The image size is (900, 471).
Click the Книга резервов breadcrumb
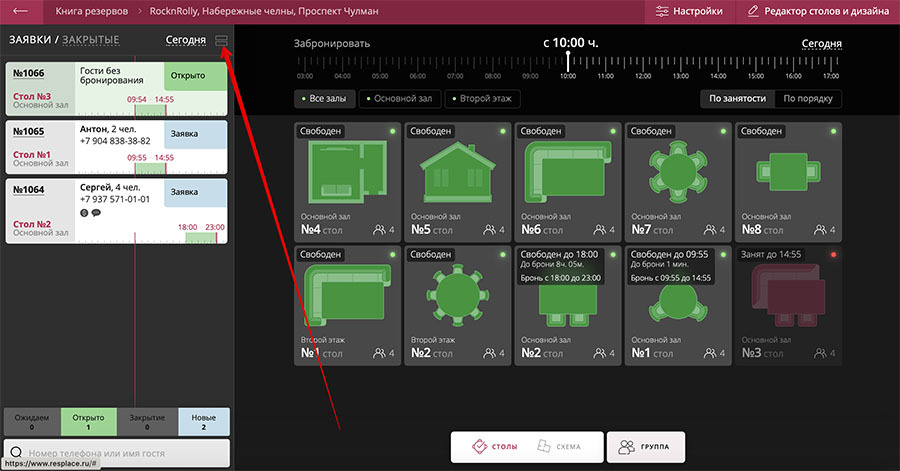(x=92, y=11)
